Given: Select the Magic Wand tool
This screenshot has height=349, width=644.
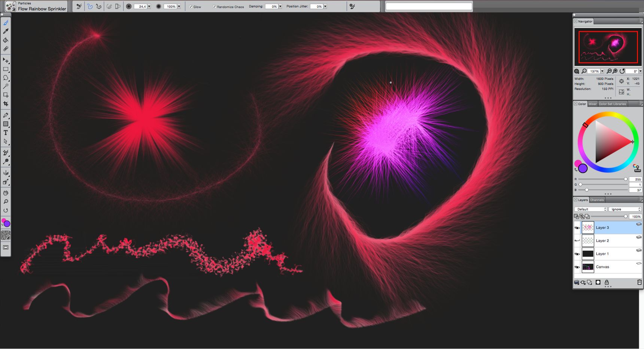Looking at the screenshot, I should [6, 87].
